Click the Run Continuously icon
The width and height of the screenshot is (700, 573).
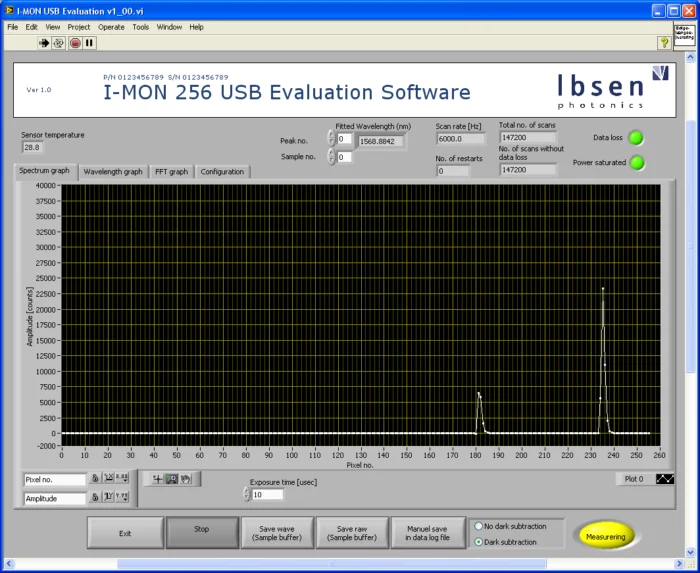tap(58, 43)
